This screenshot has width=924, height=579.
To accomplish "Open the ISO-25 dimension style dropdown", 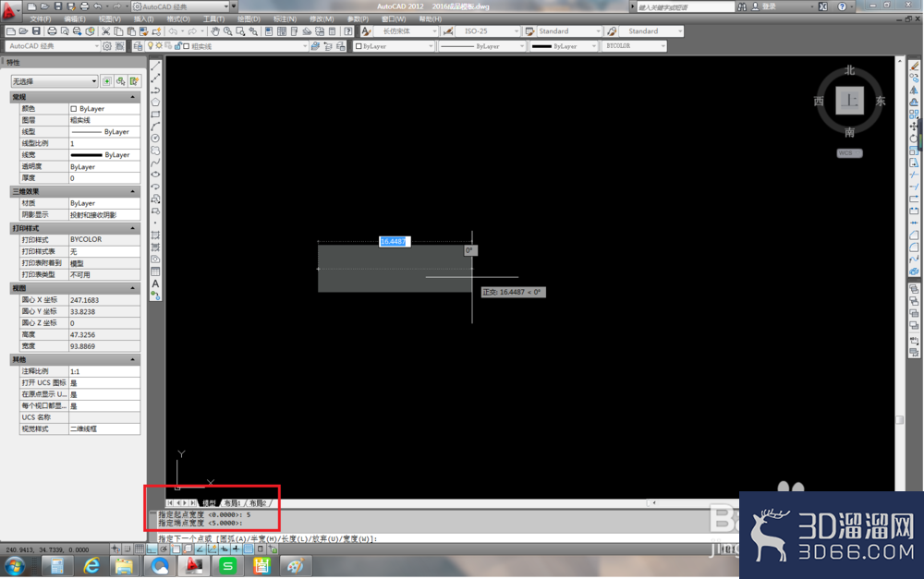I will [487, 31].
